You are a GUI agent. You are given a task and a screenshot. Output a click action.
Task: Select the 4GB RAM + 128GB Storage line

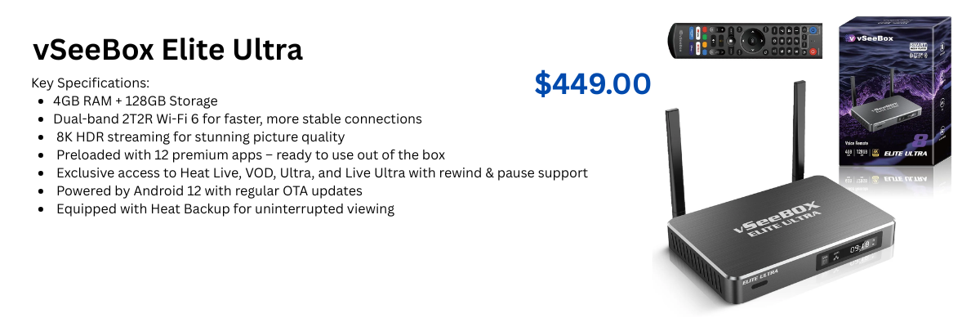(x=135, y=101)
